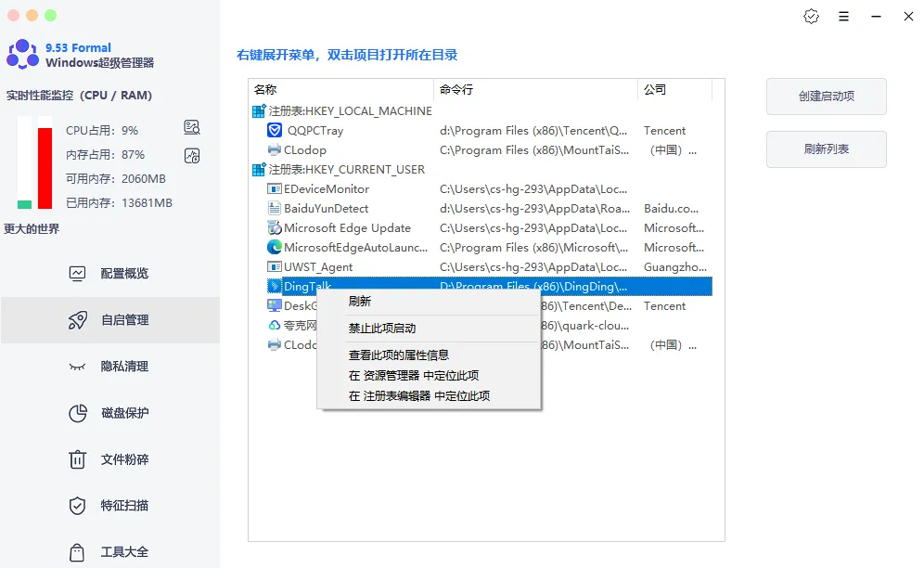The width and height of the screenshot is (924, 568).
Task: Click the HKEY_CURRENT_USER registry icon
Action: [x=259, y=169]
